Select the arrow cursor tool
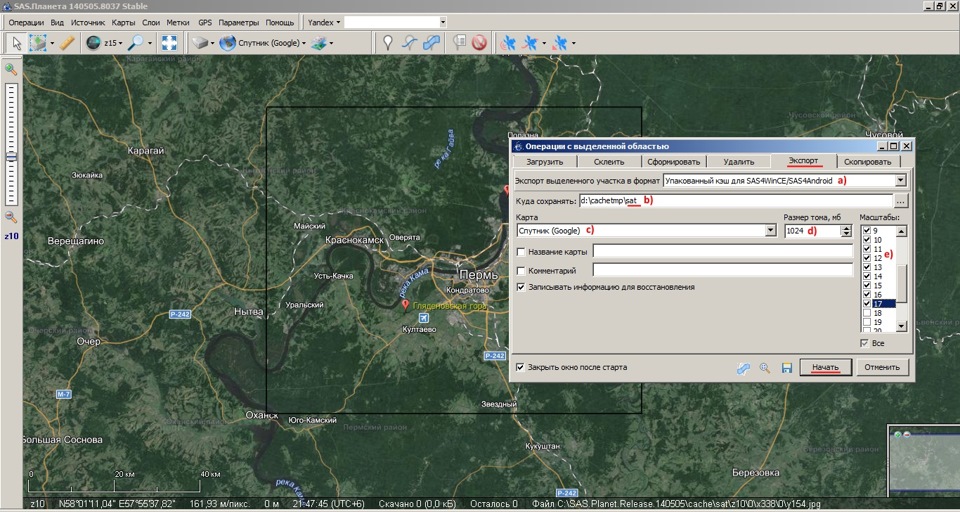Viewport: 960px width, 512px height. [17, 43]
